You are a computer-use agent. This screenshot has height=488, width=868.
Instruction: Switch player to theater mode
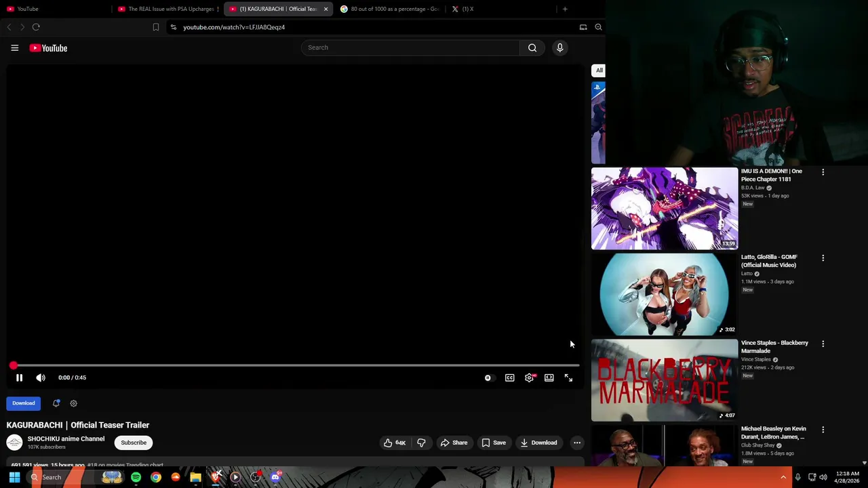point(549,378)
